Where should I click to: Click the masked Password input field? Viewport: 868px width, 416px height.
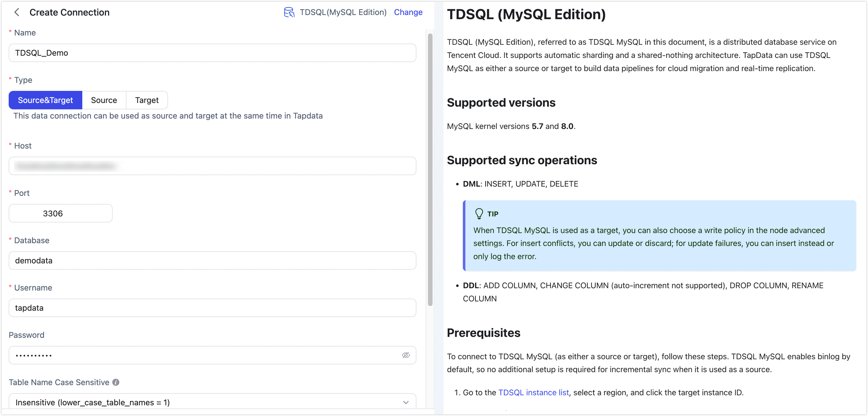[x=202, y=355]
